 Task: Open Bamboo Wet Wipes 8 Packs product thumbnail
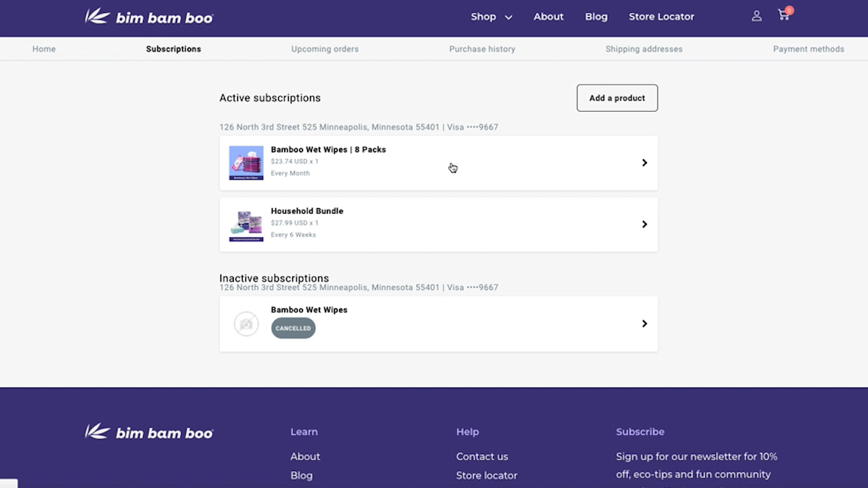[246, 163]
